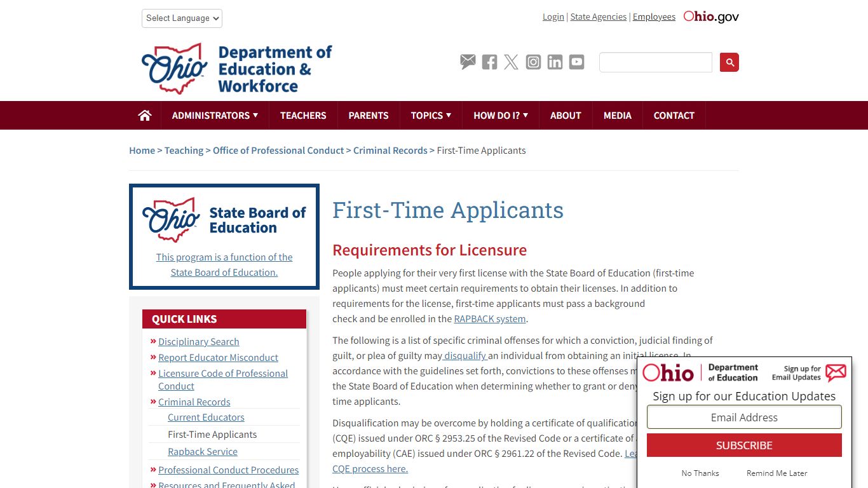Open the Contact nav item
The width and height of the screenshot is (868, 488).
point(674,115)
